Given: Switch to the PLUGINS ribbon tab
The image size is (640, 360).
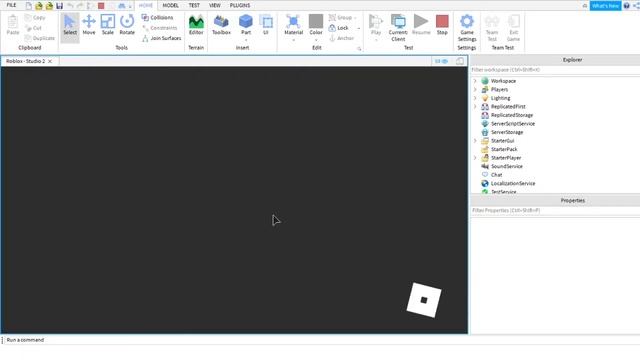Looking at the screenshot, I should click(240, 5).
